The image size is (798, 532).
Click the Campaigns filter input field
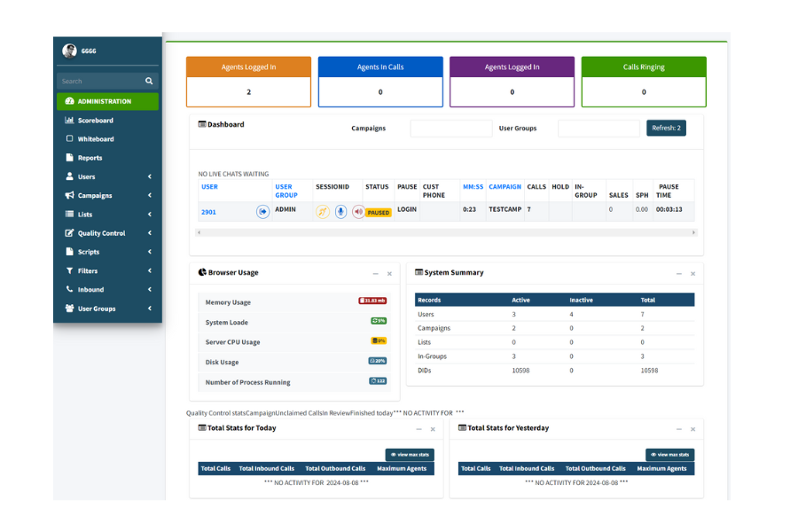450,129
